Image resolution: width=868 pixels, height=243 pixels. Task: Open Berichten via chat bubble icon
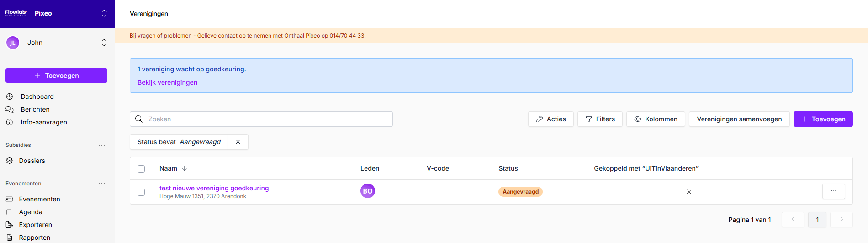(10, 109)
